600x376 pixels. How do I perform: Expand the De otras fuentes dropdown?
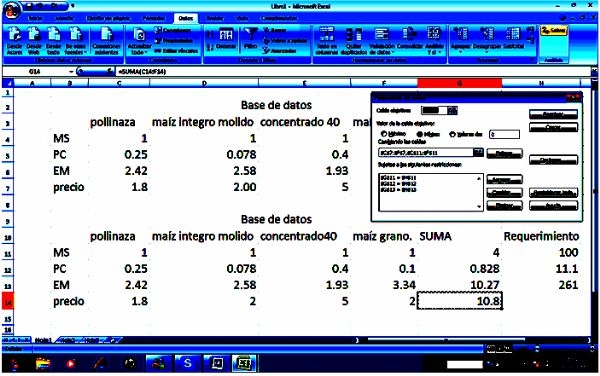point(75,49)
